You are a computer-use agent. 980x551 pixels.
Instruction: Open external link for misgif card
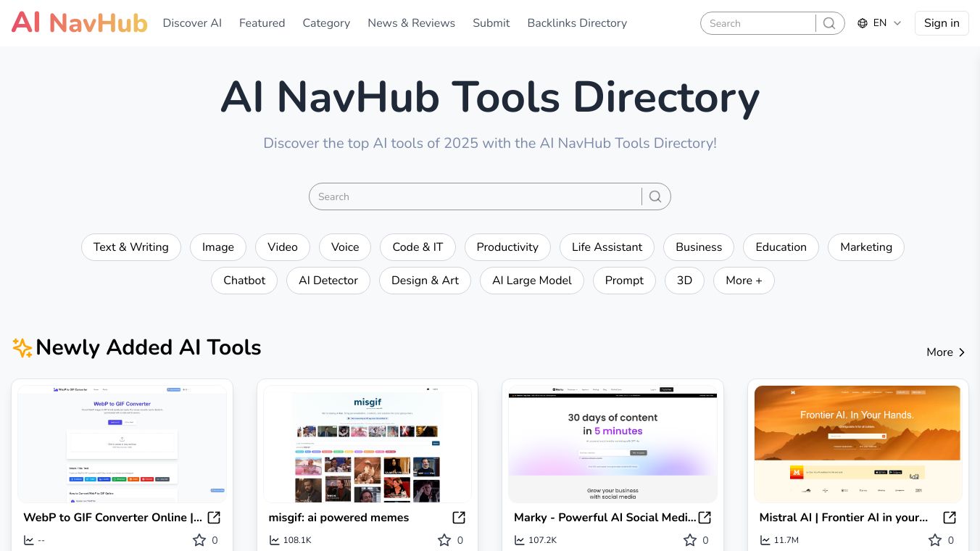(459, 518)
